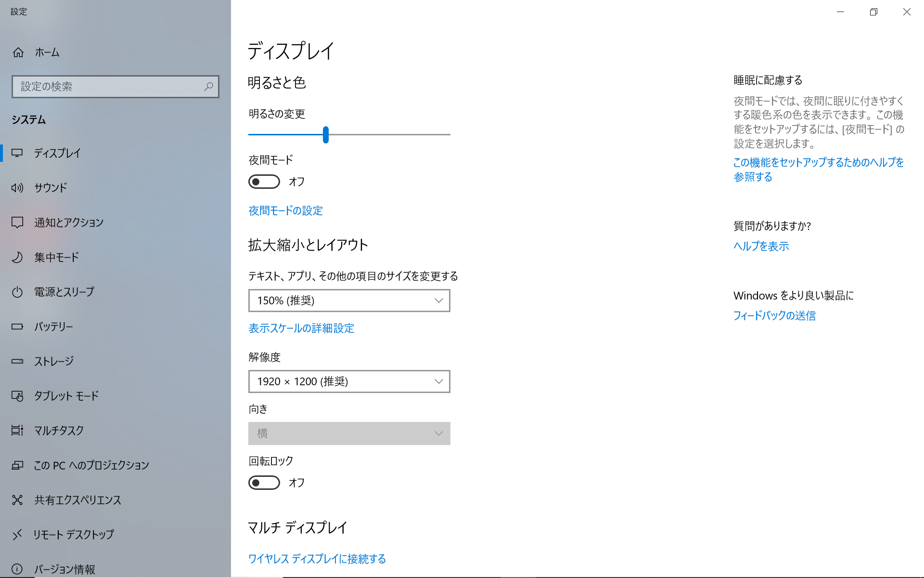
Task: Select Tablet mode (タブレット モード) menu item
Action: (x=66, y=396)
